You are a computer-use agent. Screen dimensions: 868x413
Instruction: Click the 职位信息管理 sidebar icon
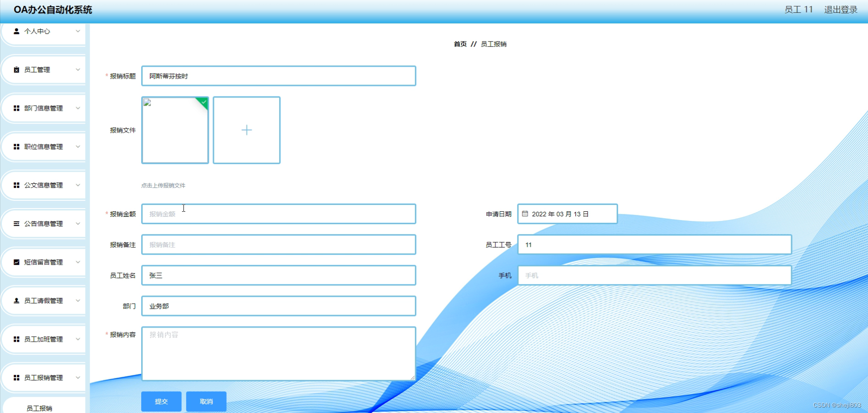pos(16,146)
